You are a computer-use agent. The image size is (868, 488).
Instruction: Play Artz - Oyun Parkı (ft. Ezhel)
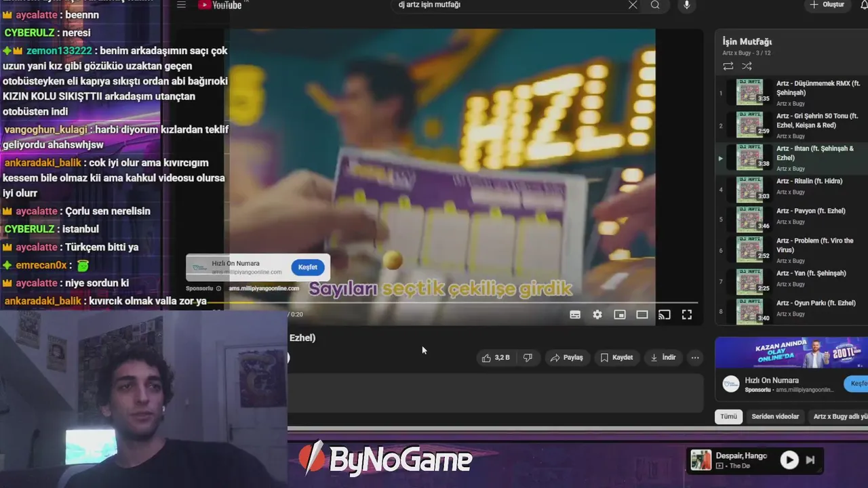pos(792,311)
